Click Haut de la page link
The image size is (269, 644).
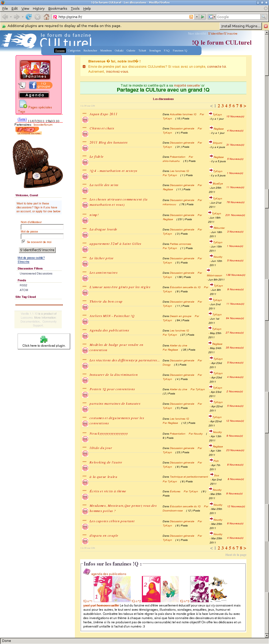click(x=236, y=555)
